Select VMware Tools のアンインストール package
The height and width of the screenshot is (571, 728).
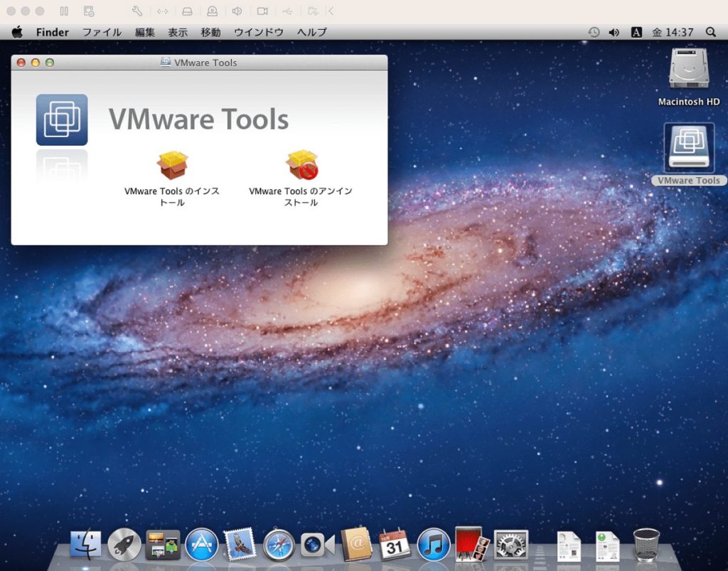(x=301, y=178)
